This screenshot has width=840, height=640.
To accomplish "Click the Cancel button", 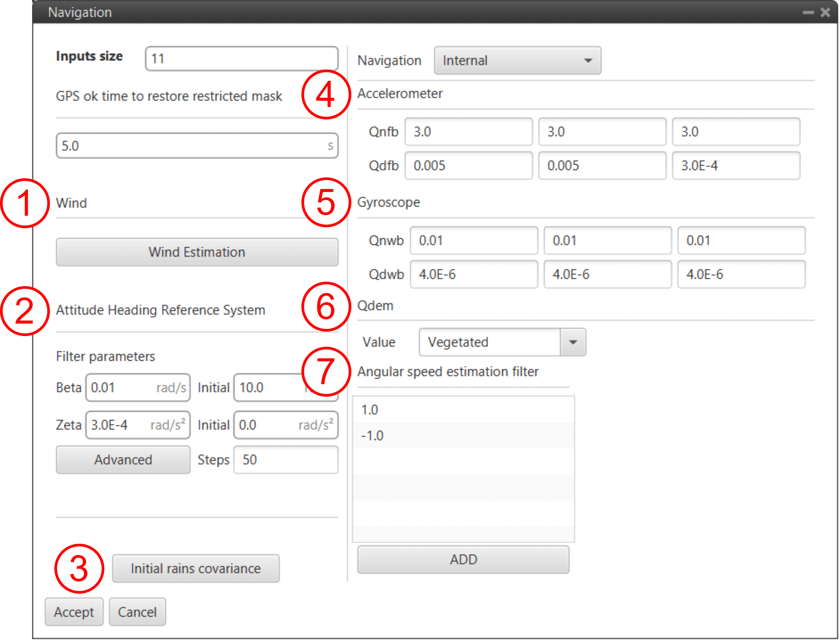I will click(137, 612).
